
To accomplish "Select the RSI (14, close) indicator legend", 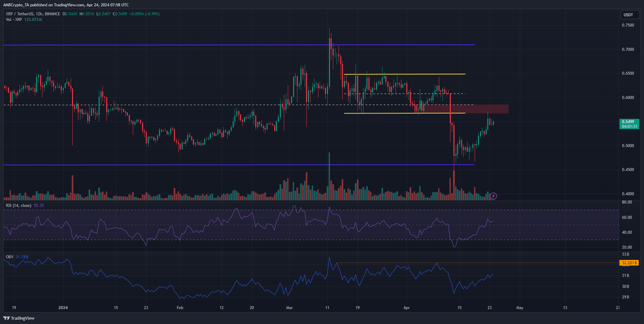I will 19,205.
